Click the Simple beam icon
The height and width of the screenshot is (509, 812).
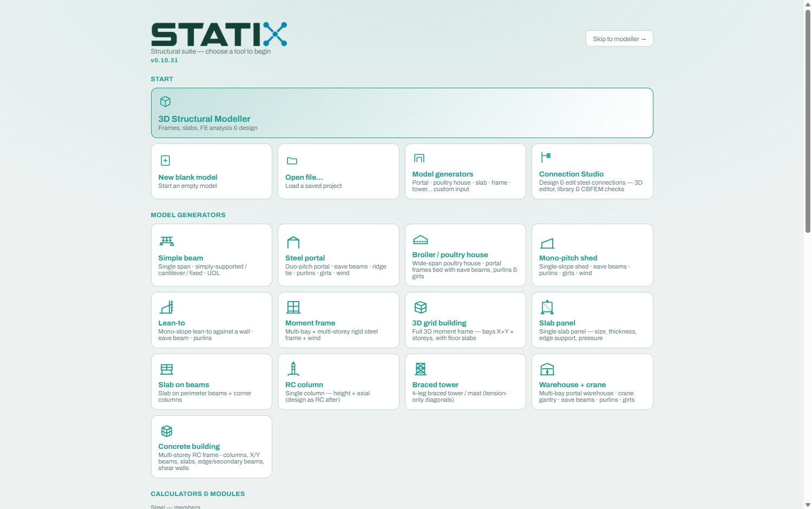point(167,241)
